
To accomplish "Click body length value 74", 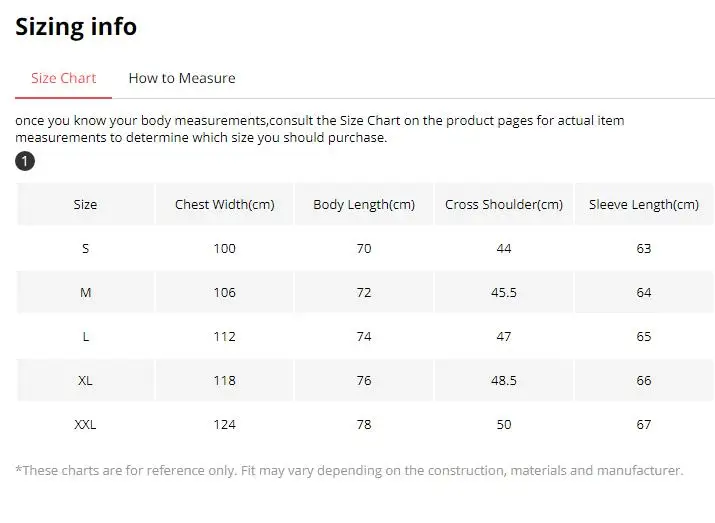I will (364, 336).
